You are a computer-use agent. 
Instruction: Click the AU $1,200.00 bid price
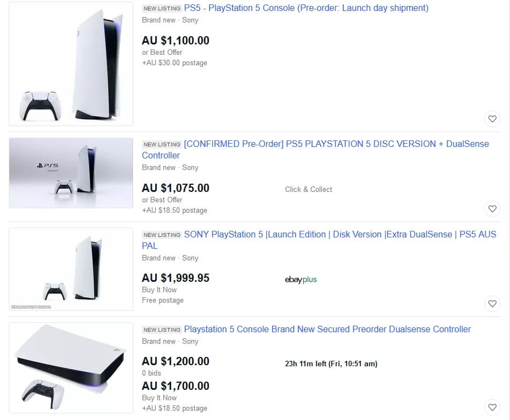click(175, 361)
